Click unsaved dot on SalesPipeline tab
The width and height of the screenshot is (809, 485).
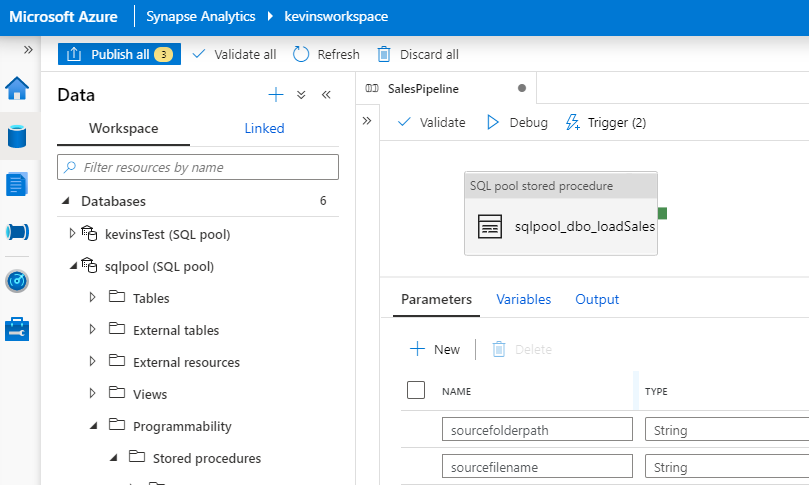pyautogui.click(x=522, y=88)
